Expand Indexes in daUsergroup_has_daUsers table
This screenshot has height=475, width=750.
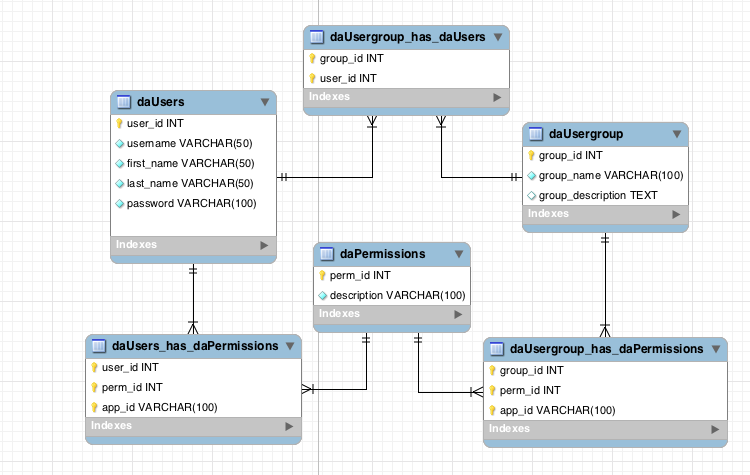tap(496, 97)
